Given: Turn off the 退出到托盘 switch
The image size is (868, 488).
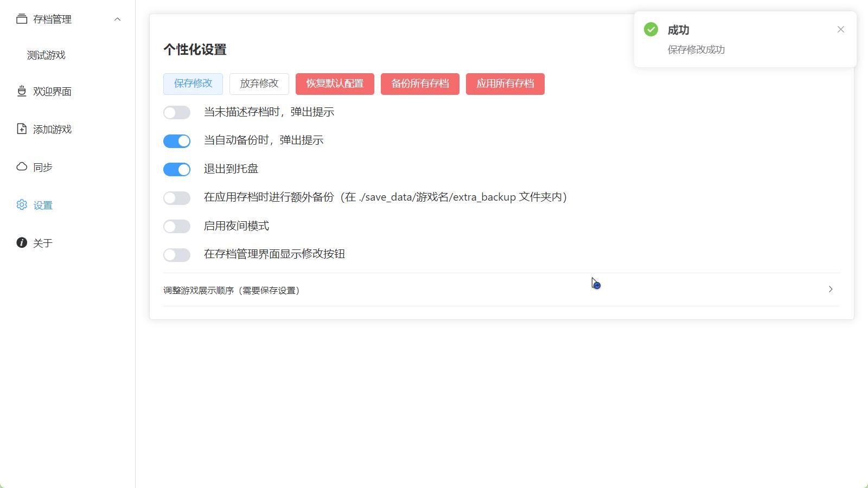Looking at the screenshot, I should (x=176, y=169).
